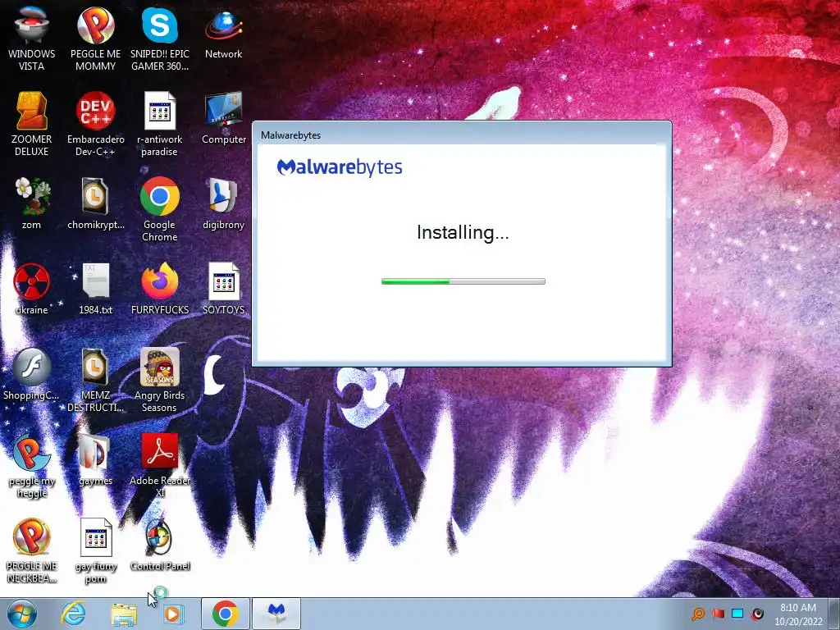Open Action Center flag tray icon

tap(718, 614)
